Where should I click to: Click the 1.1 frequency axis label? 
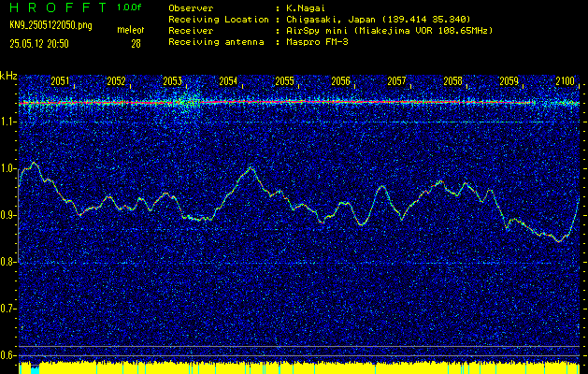7,122
